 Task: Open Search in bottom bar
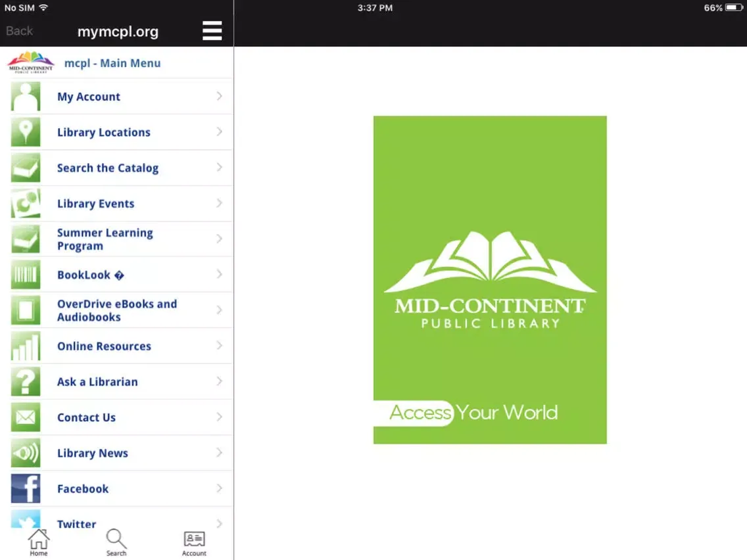[116, 542]
